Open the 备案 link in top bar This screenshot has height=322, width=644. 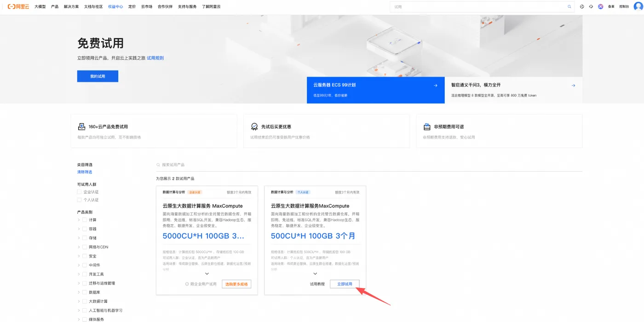[611, 6]
